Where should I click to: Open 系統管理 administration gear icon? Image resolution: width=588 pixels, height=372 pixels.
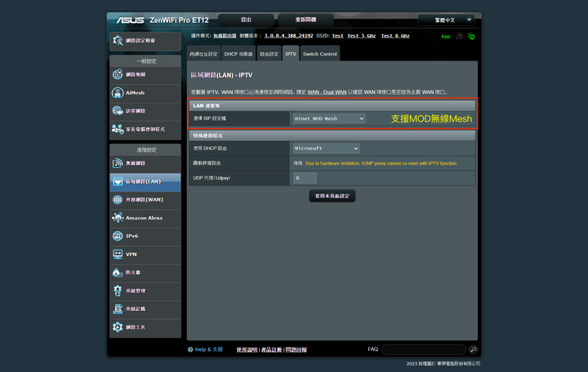pos(118,290)
